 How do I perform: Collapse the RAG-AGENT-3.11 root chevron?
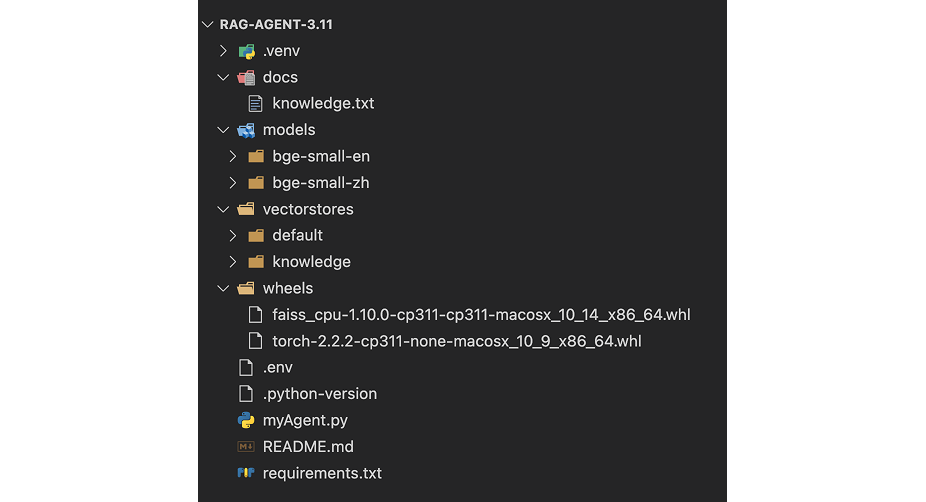(x=207, y=24)
